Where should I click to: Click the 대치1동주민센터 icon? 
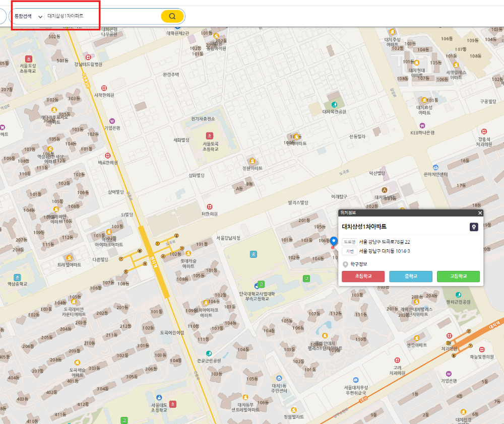pos(279,378)
